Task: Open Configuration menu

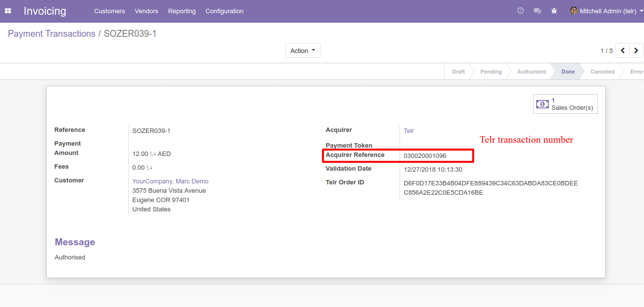Action: click(x=224, y=11)
